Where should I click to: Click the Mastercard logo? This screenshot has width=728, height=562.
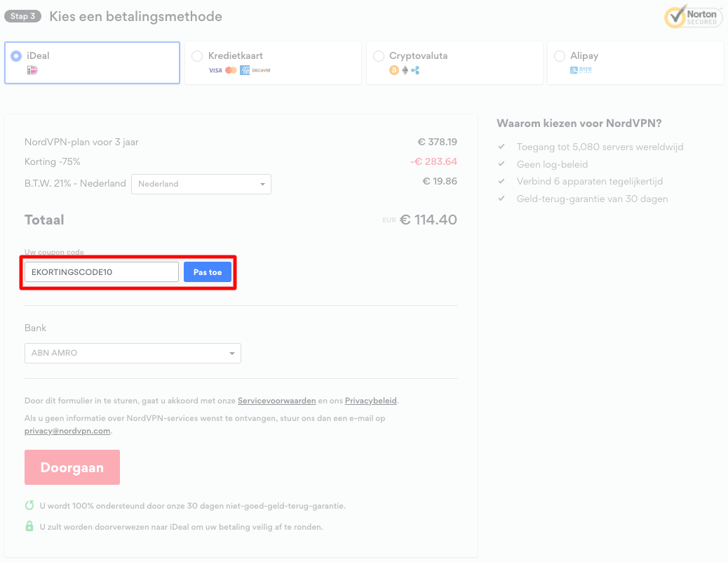coord(231,70)
